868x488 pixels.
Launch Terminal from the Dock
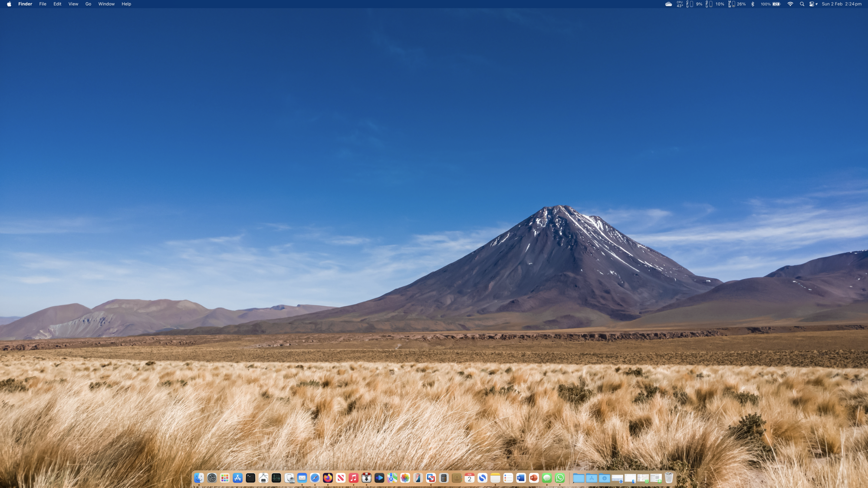tap(250, 478)
